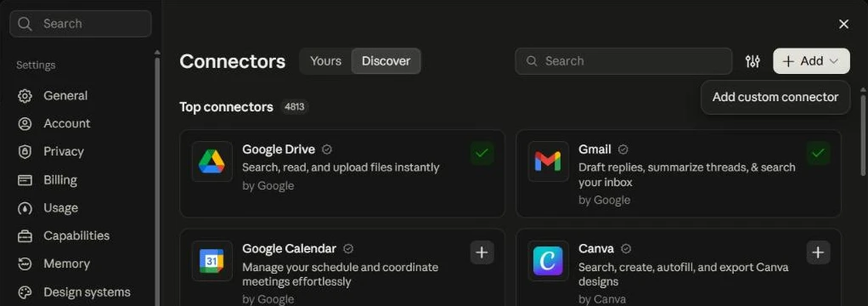Open Billing card icon in sidebar
Screen dimensions: 868x306
coord(25,180)
